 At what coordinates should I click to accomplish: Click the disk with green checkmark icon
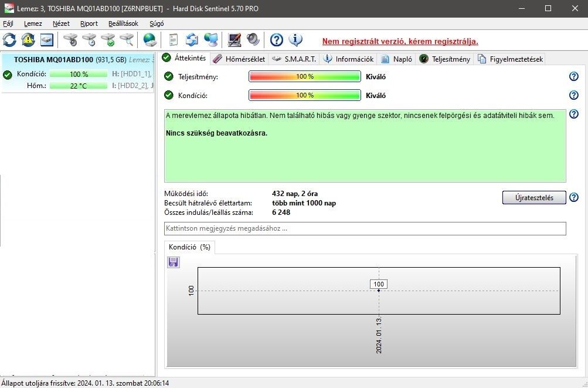(108, 40)
